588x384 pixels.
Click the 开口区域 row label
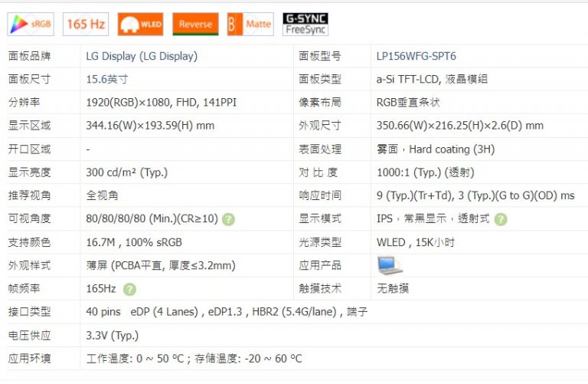click(29, 149)
